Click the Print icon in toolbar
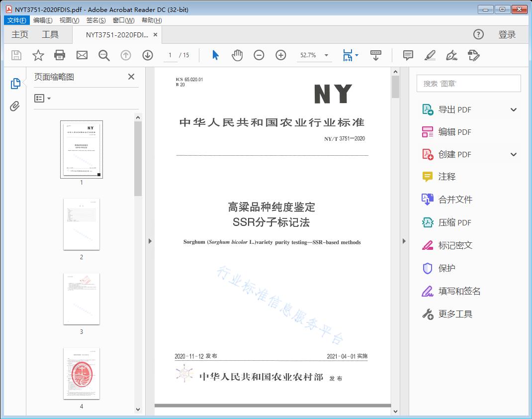This screenshot has height=419, width=532. click(60, 55)
